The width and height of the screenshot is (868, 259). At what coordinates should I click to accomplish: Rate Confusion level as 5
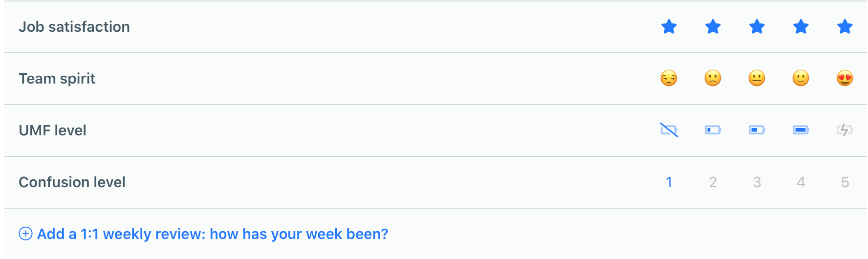click(845, 182)
